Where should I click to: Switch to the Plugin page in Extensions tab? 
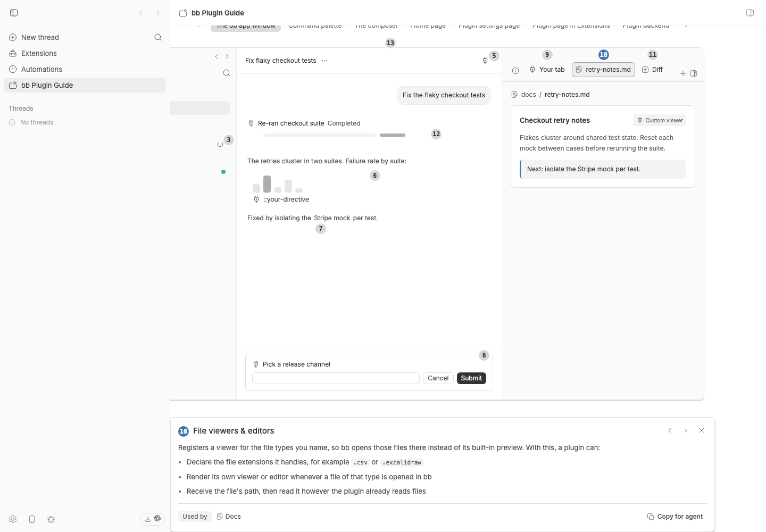point(571,26)
